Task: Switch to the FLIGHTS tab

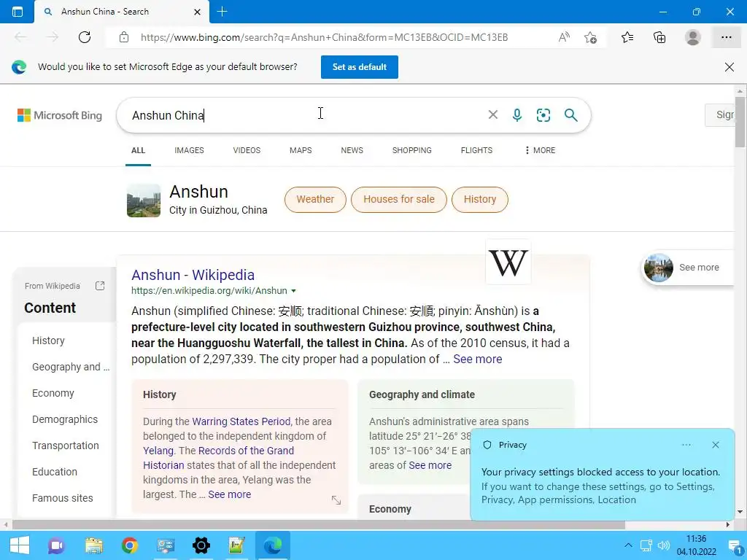Action: (x=476, y=150)
